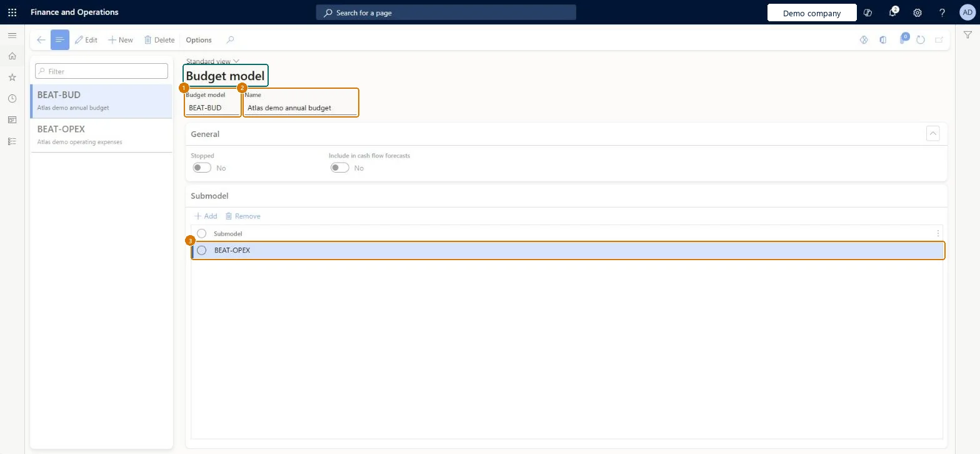Open the Standard view dropdown
Image resolution: width=980 pixels, height=454 pixels.
pos(212,61)
